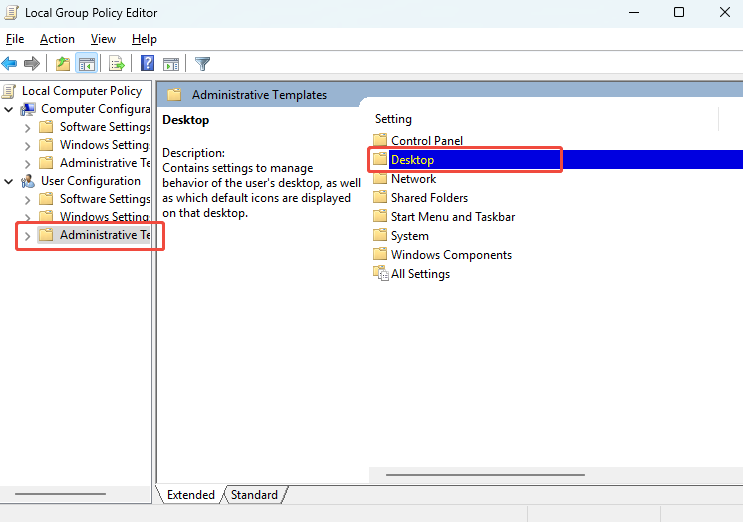This screenshot has width=743, height=522.
Task: Click the Forward arrow toolbar icon
Action: pyautogui.click(x=32, y=64)
